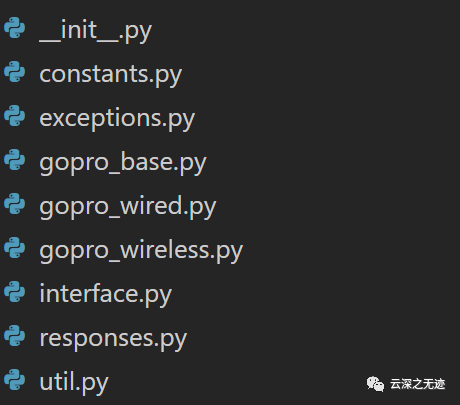Open gopro_base.py file

coord(123,163)
